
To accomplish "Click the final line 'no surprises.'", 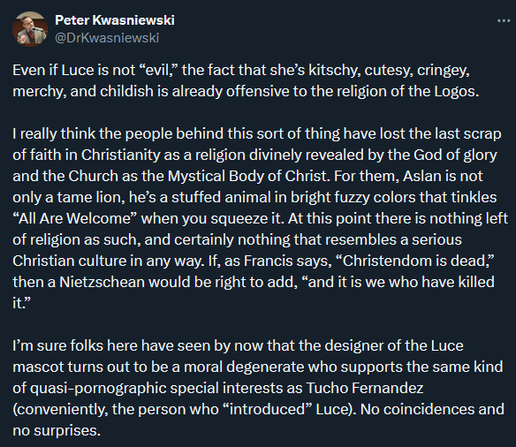I will (x=57, y=431).
